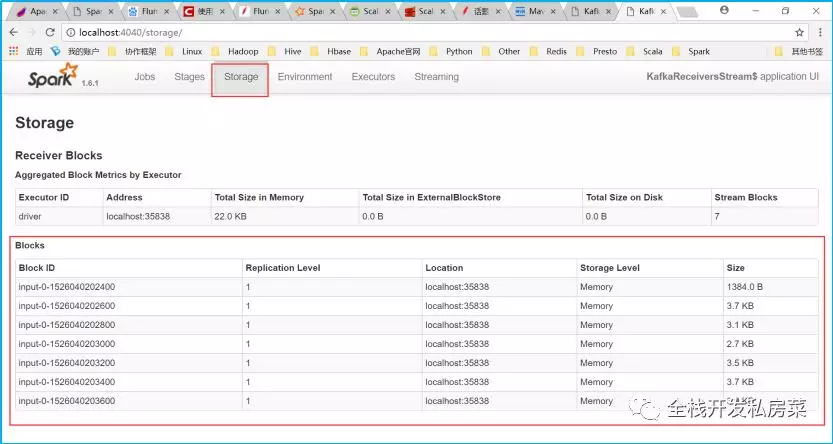The height and width of the screenshot is (444, 833).
Task: Open the Hbase bookmark folder
Action: pos(331,52)
